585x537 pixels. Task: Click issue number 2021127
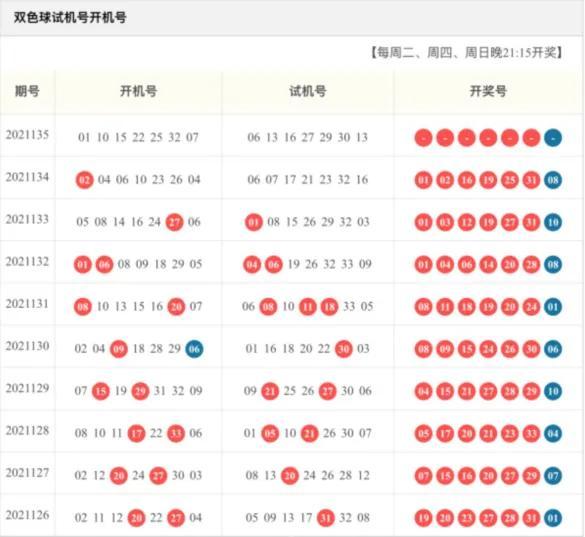pos(27,473)
